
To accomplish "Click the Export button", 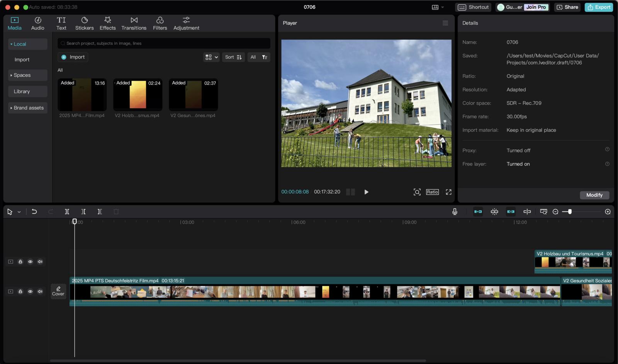I will (x=599, y=7).
